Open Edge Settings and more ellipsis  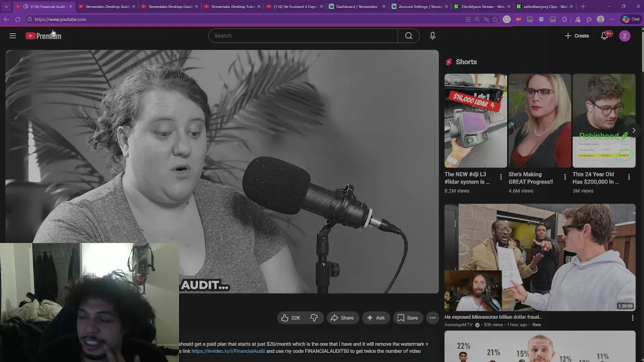(612, 19)
